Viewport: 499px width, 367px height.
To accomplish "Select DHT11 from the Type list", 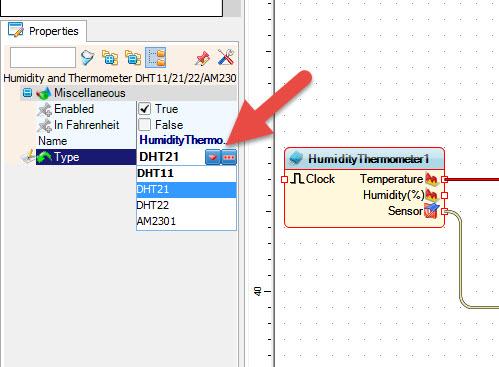I will pos(186,173).
